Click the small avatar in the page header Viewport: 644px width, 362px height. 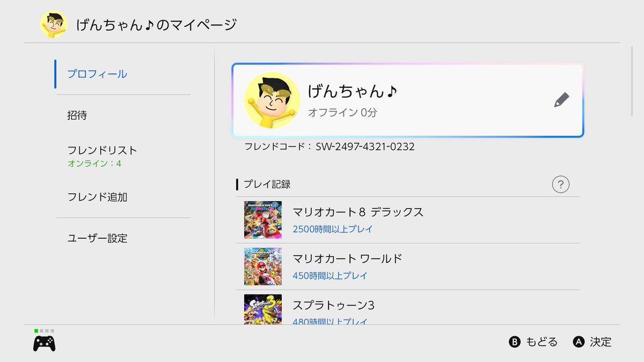click(54, 24)
